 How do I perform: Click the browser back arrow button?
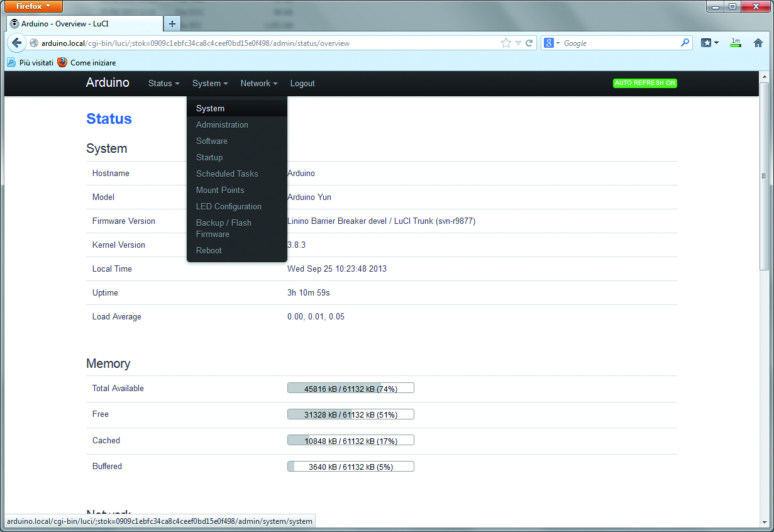(16, 43)
